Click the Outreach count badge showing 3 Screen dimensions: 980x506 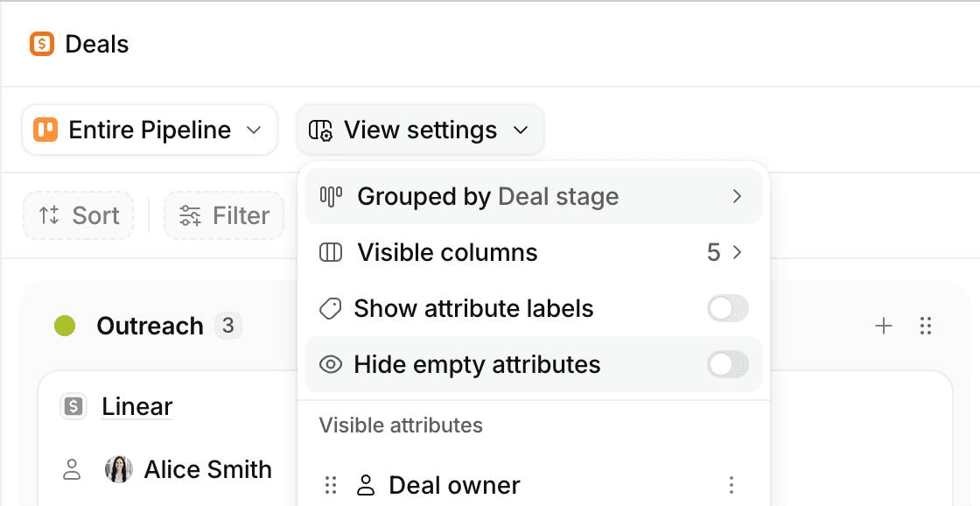tap(227, 326)
